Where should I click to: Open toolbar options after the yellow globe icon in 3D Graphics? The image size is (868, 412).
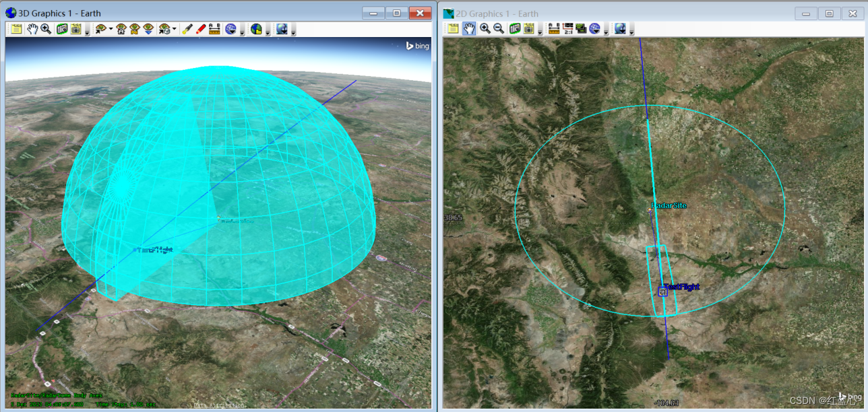tap(268, 31)
